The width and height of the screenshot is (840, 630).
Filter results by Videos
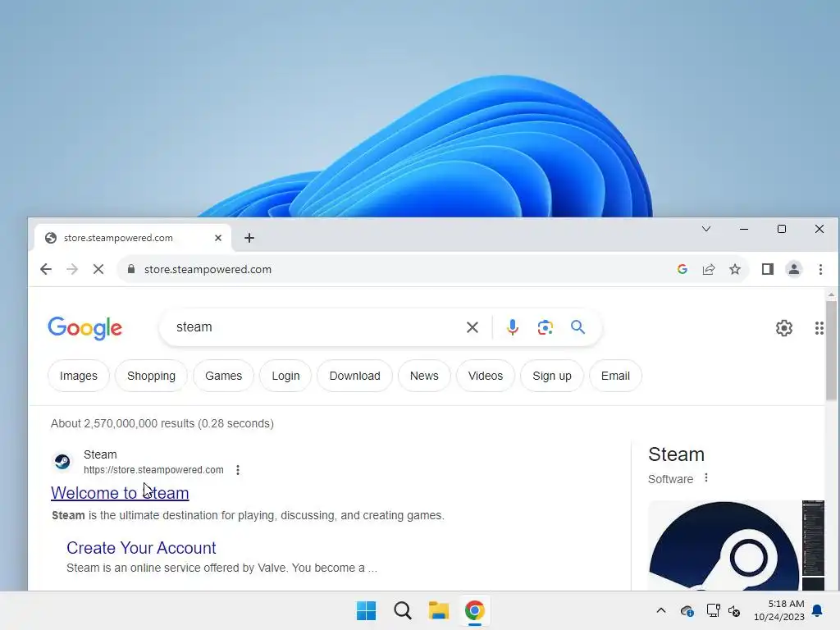pos(486,376)
